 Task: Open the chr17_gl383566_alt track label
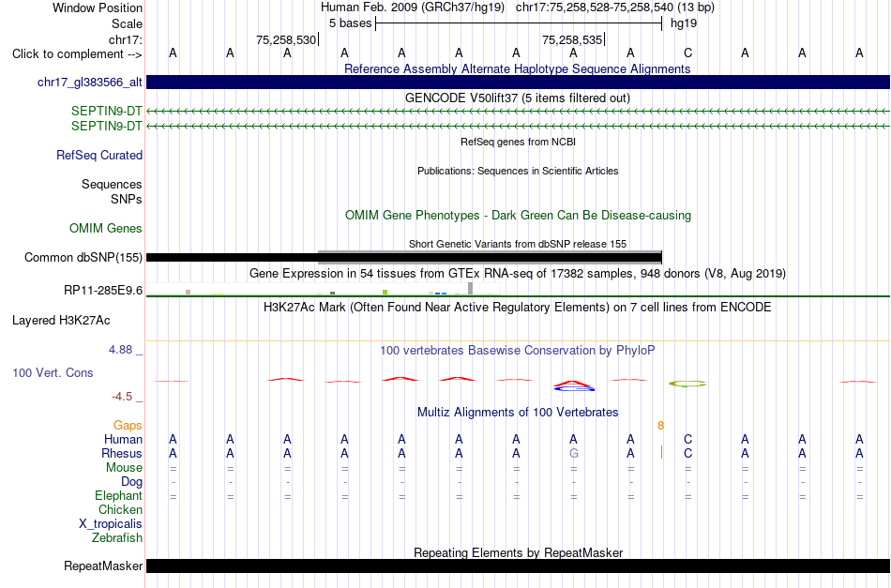click(x=90, y=82)
